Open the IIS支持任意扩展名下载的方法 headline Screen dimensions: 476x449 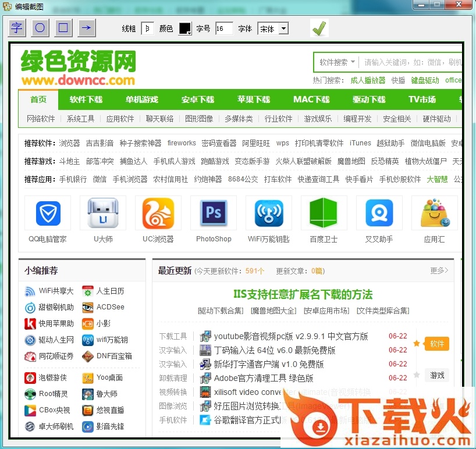pos(303,294)
